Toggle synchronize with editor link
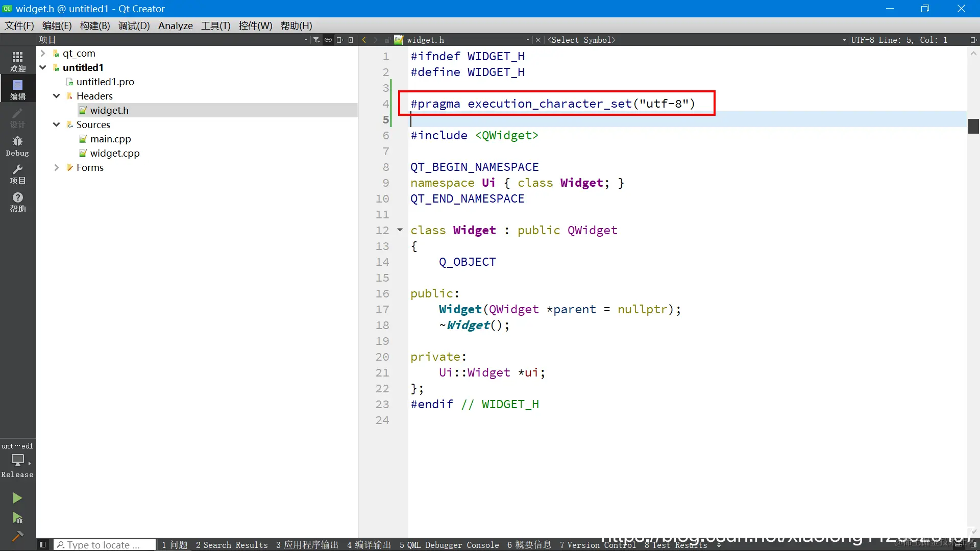Screen dimensions: 980x551 point(328,40)
